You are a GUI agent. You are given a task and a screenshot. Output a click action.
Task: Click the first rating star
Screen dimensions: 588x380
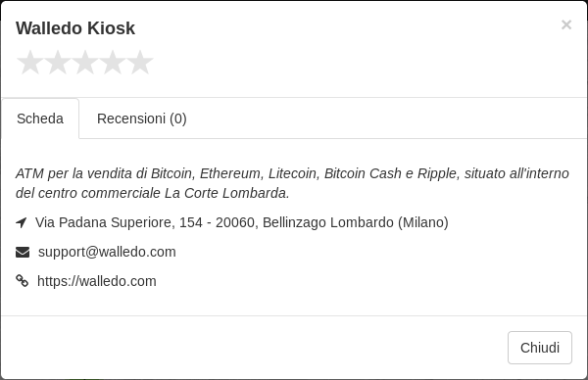[30, 63]
